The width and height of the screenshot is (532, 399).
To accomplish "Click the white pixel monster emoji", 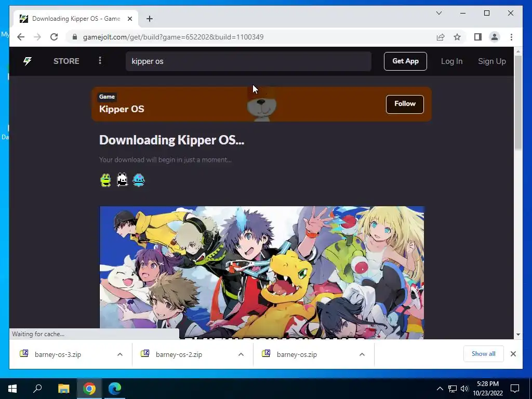I will point(122,180).
